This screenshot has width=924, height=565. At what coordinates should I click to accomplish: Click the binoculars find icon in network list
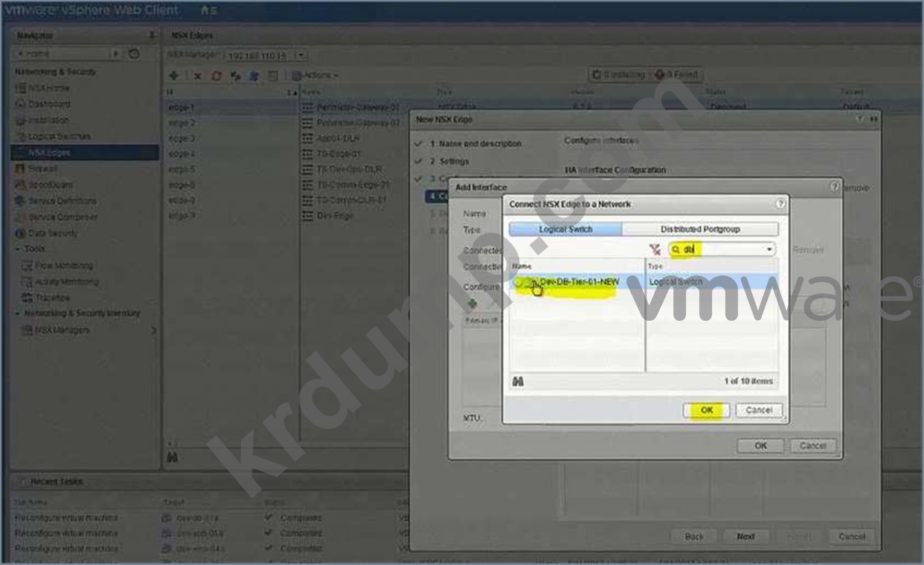(x=519, y=381)
